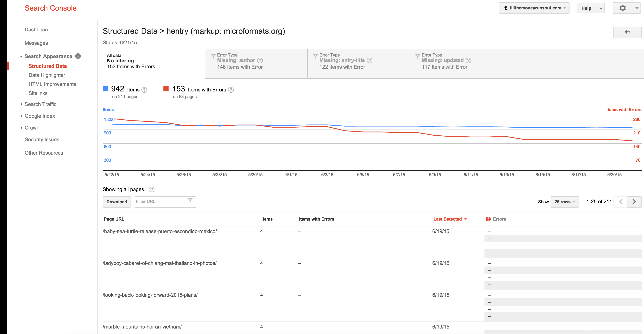Filter by Missing: updated error type
Image resolution: width=644 pixels, height=334 pixels.
(x=461, y=63)
